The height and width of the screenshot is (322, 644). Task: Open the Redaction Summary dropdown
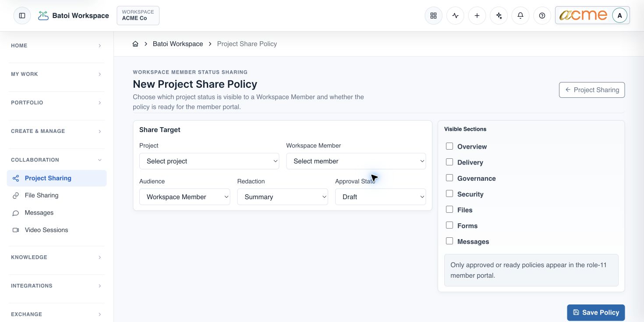[x=283, y=197]
